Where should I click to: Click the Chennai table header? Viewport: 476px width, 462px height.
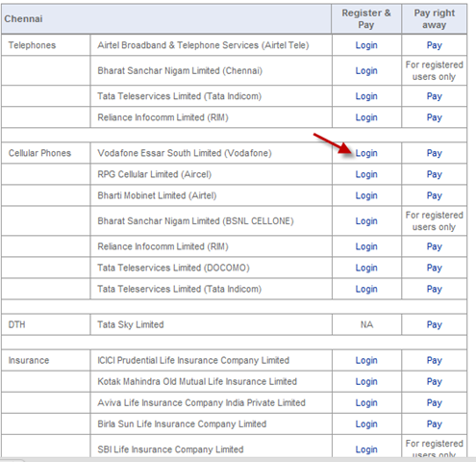tap(23, 19)
